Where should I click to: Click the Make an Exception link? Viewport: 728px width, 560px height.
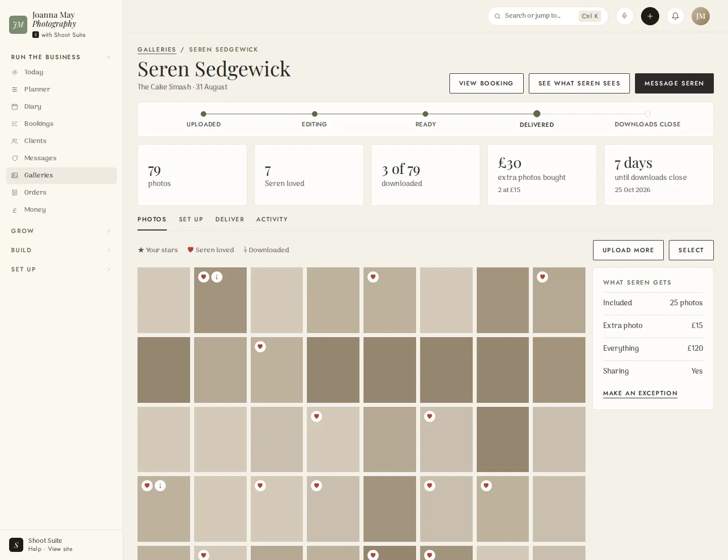[640, 393]
